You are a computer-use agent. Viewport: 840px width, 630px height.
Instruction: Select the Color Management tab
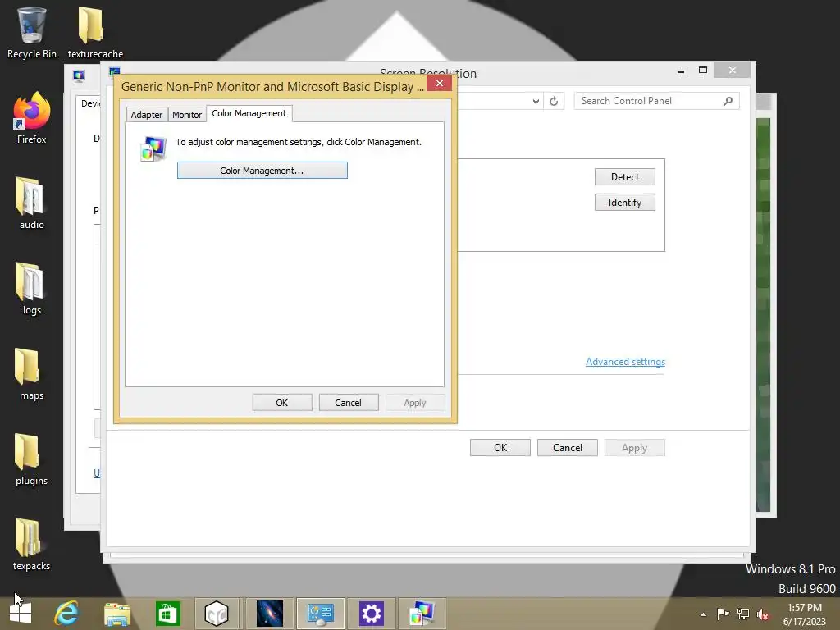(x=249, y=113)
